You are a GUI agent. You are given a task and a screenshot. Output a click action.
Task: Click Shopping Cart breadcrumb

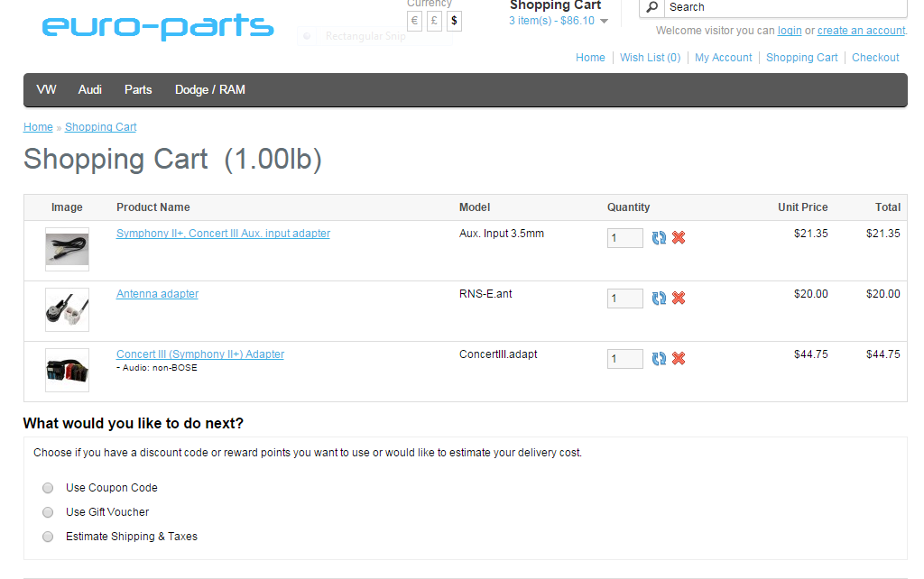101,126
